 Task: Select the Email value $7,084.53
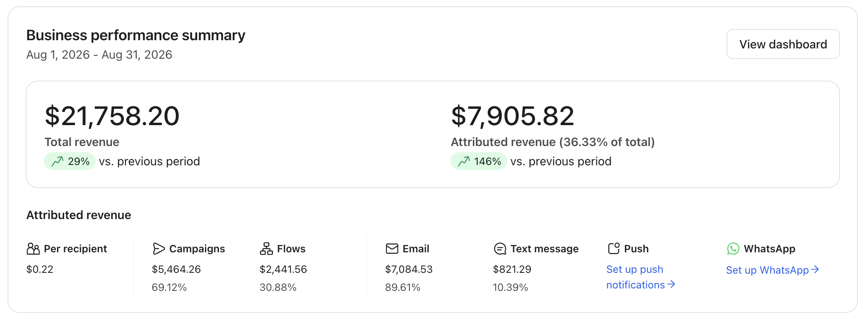tap(409, 269)
